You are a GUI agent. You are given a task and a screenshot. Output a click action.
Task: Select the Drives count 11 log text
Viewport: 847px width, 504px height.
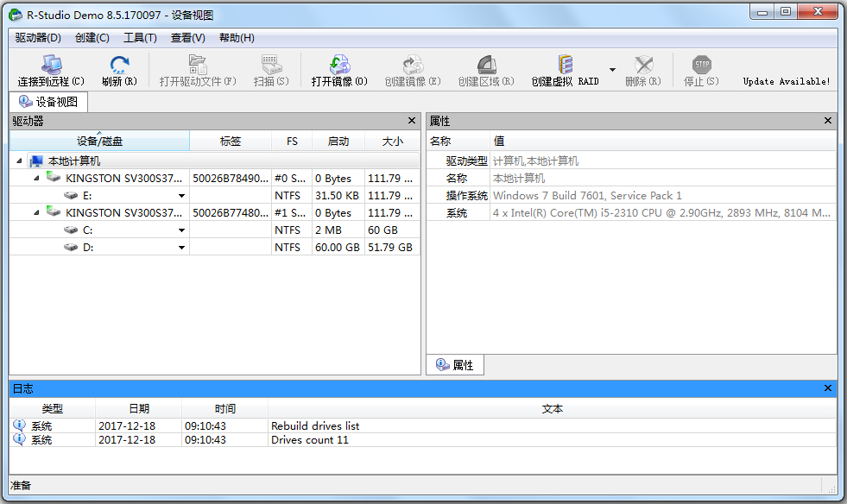tap(310, 440)
